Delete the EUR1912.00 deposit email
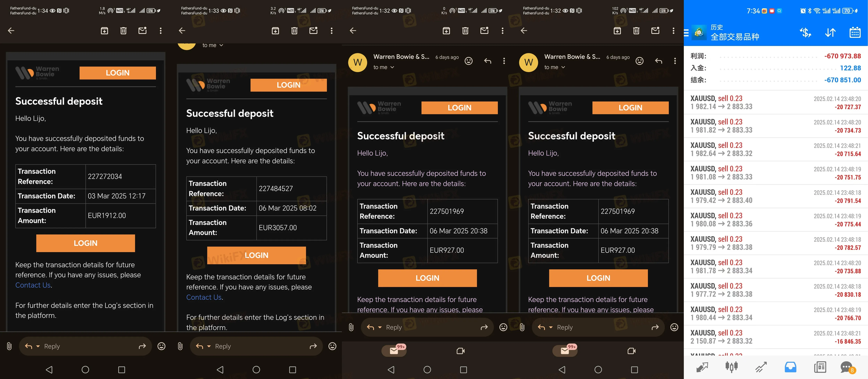This screenshot has height=379, width=868. tap(123, 31)
